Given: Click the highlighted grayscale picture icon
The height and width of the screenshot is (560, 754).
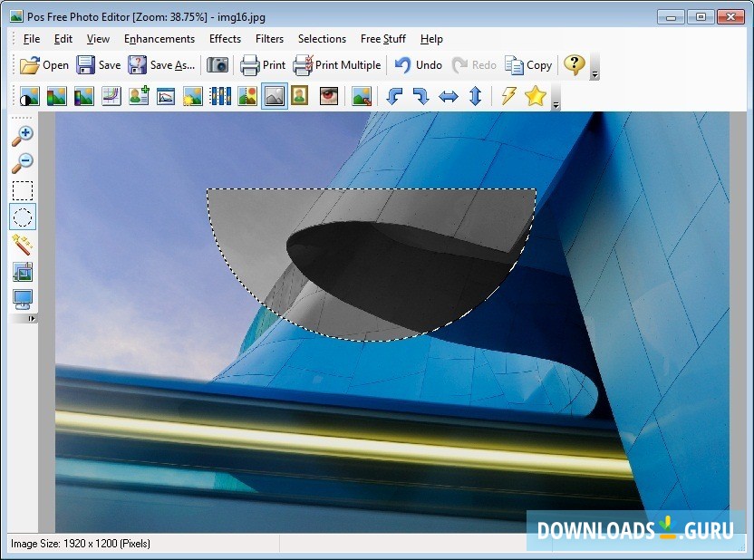Looking at the screenshot, I should click(275, 96).
